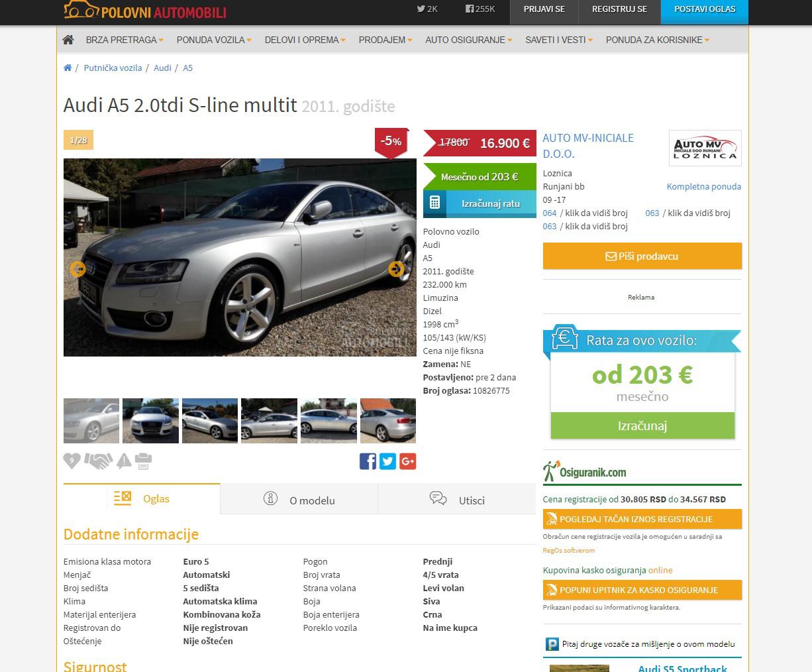Click the breadcrumb home icon

tap(68, 68)
